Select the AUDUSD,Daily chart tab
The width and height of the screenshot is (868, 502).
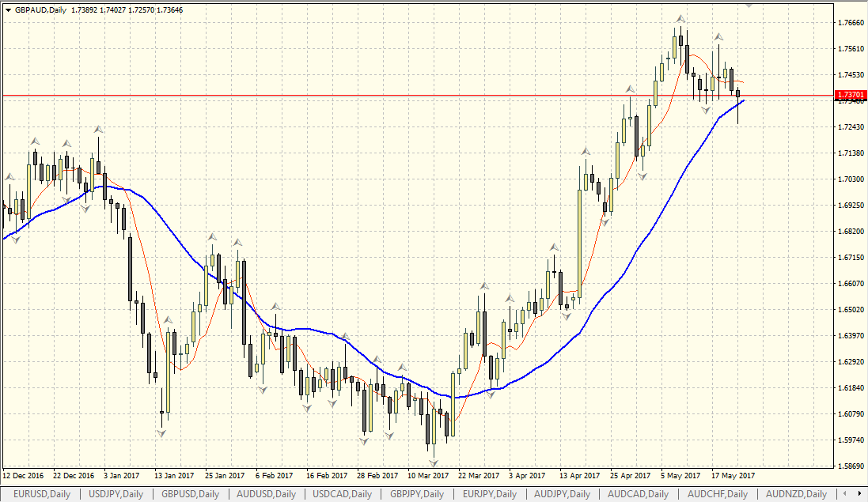pos(267,494)
